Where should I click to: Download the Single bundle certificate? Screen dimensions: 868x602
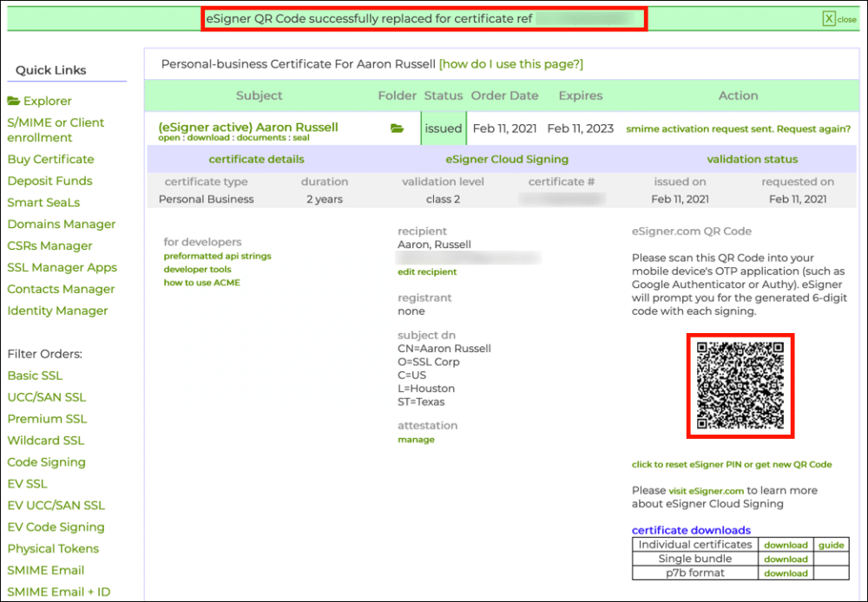[785, 559]
